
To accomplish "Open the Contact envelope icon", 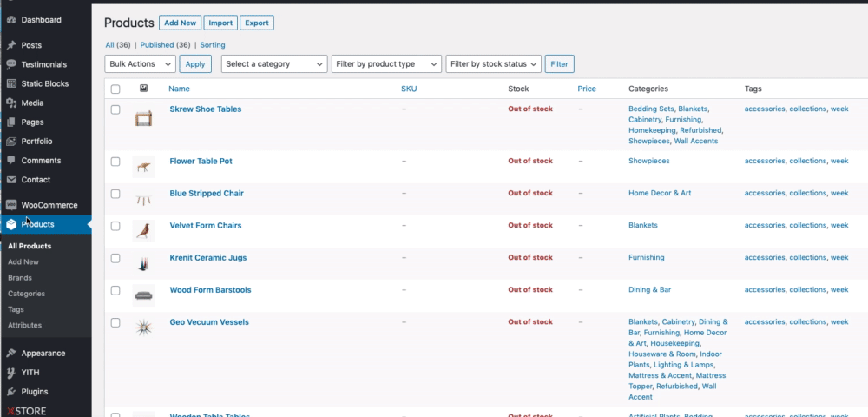I will tap(11, 180).
